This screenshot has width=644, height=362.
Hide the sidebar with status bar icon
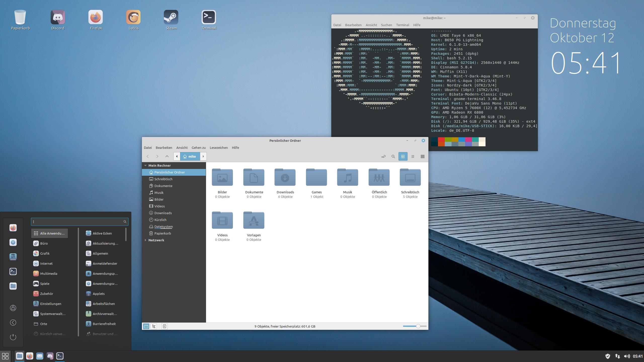164,326
